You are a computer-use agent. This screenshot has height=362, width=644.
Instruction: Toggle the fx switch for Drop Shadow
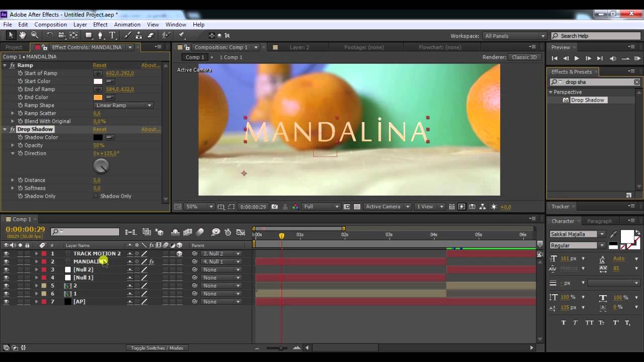point(13,130)
